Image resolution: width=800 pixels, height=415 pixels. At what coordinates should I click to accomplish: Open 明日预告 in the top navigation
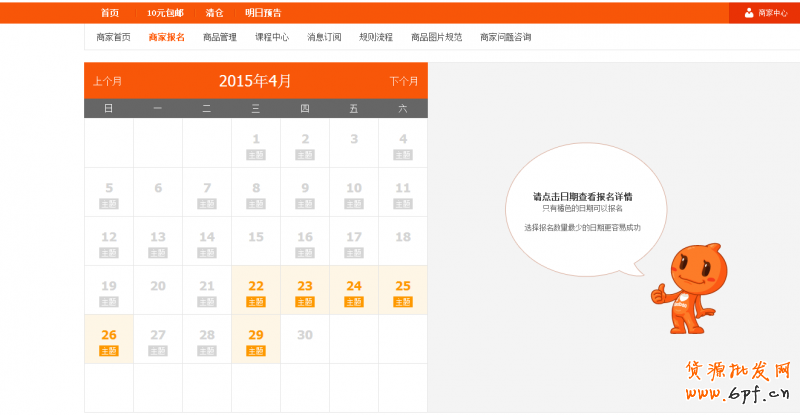(263, 13)
